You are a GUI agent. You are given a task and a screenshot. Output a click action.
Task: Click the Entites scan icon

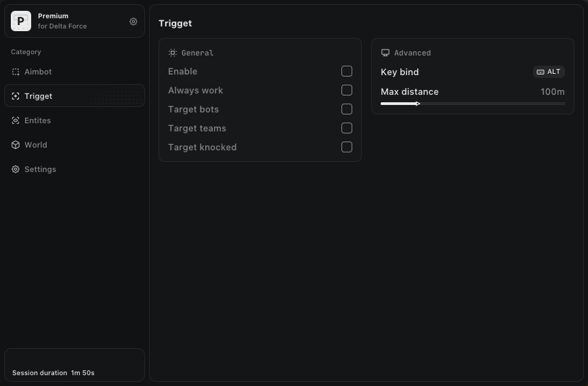[16, 121]
